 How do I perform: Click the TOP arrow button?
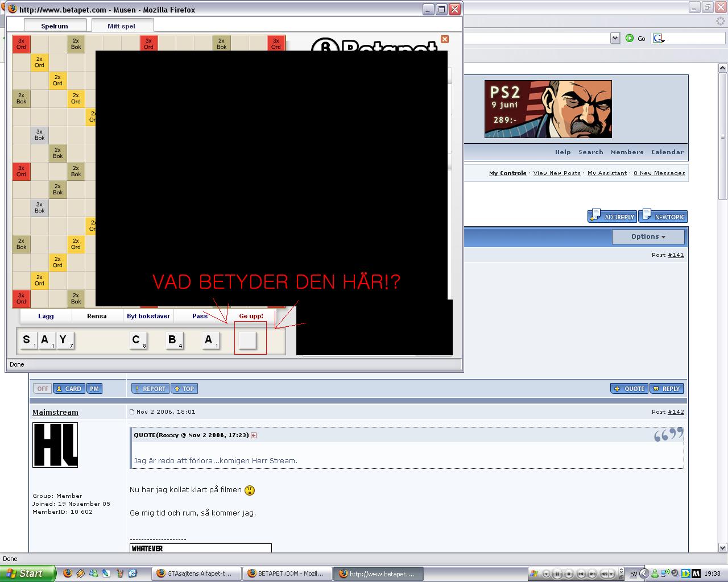pos(184,389)
